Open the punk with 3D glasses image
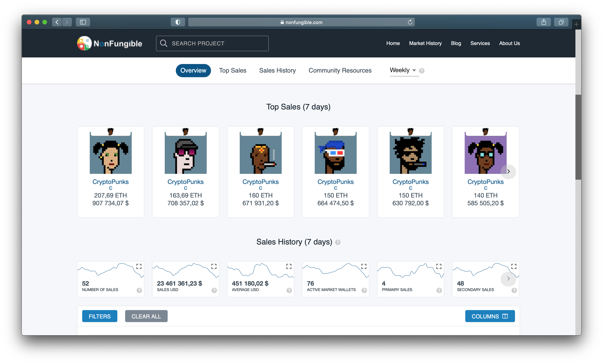The width and height of the screenshot is (603, 364). point(335,153)
